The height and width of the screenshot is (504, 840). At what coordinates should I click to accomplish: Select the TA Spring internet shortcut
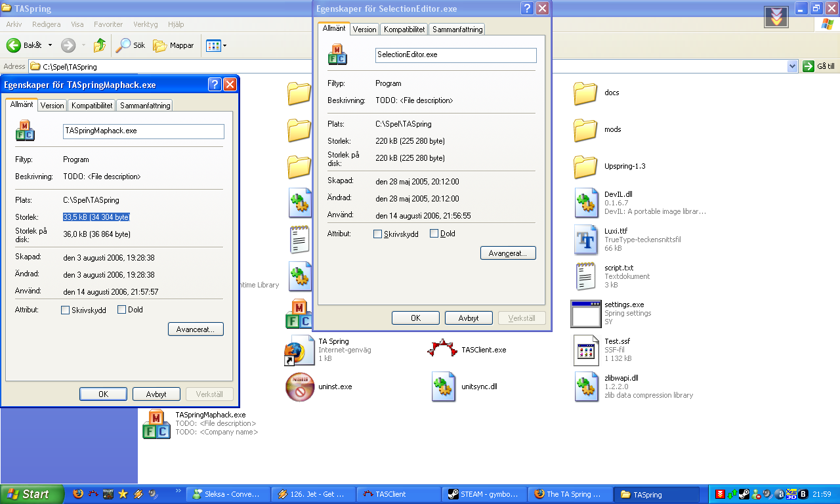328,350
